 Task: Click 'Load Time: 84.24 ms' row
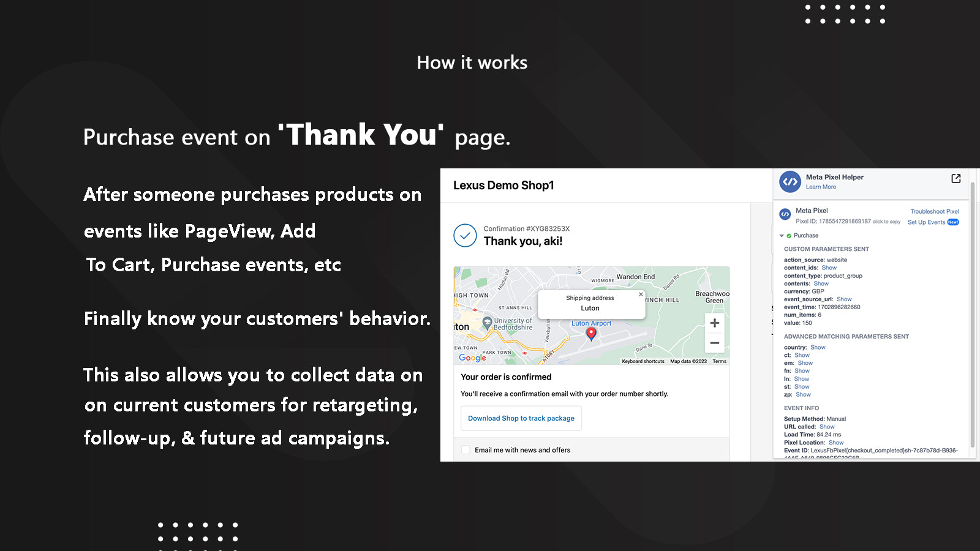(812, 435)
